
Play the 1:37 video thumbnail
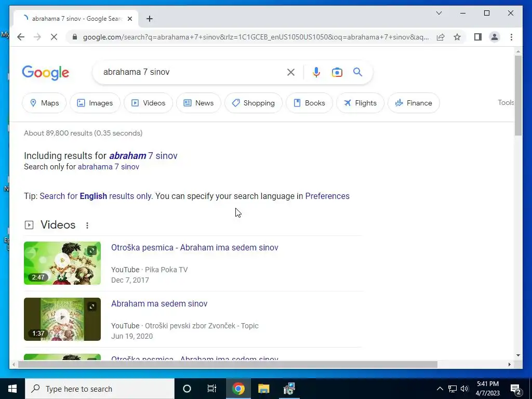click(x=62, y=319)
